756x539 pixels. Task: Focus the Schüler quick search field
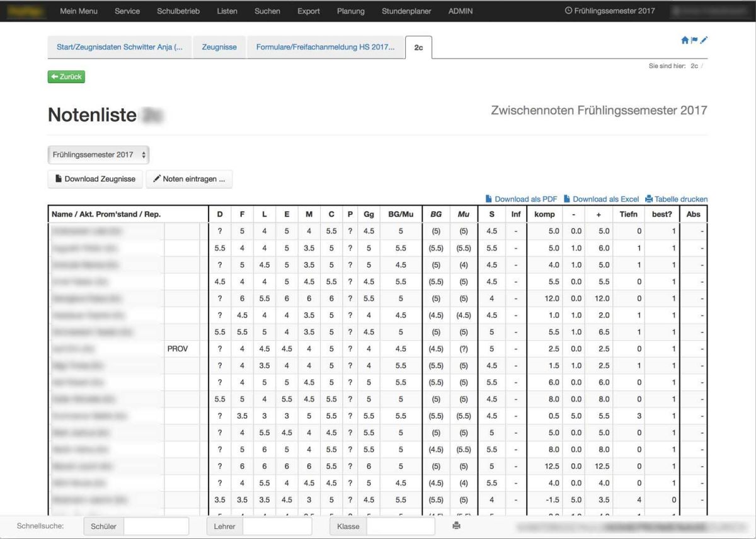point(156,526)
